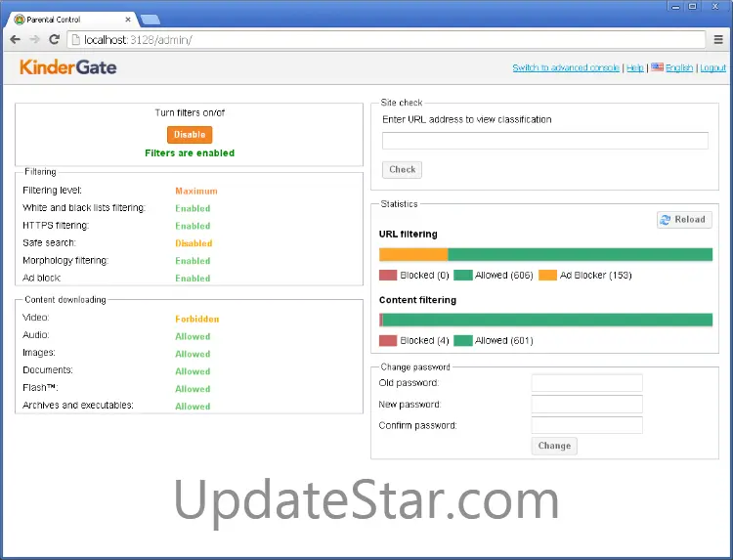Screen dimensions: 733x560
Task: Click the Maximum filtering level value
Action: (196, 191)
